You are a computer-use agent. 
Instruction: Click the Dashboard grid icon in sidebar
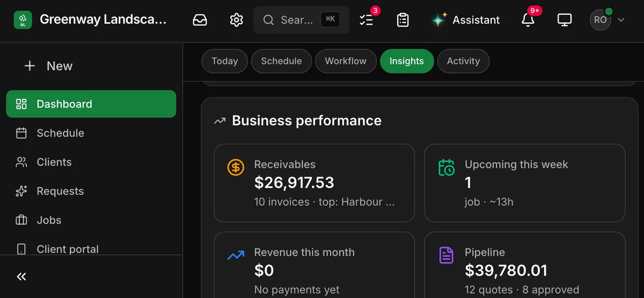click(x=21, y=104)
